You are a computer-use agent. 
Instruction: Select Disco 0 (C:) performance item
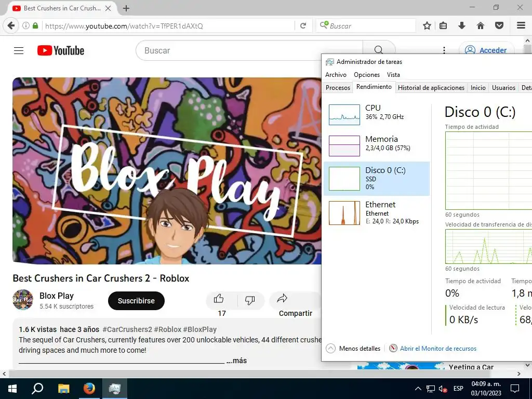[x=377, y=179]
